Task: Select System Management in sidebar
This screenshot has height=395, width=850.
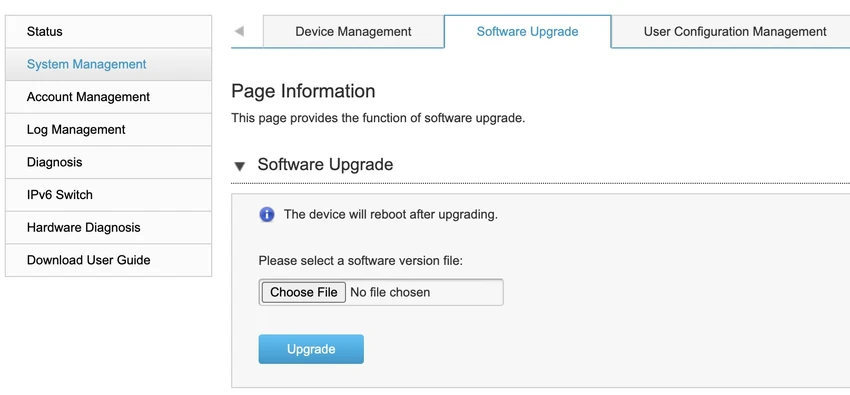Action: click(x=108, y=64)
